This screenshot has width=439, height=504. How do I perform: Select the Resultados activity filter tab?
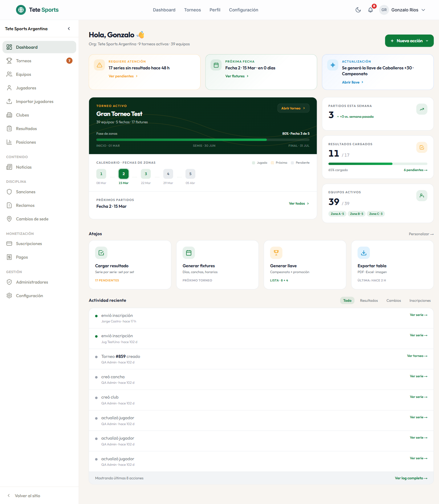point(369,301)
